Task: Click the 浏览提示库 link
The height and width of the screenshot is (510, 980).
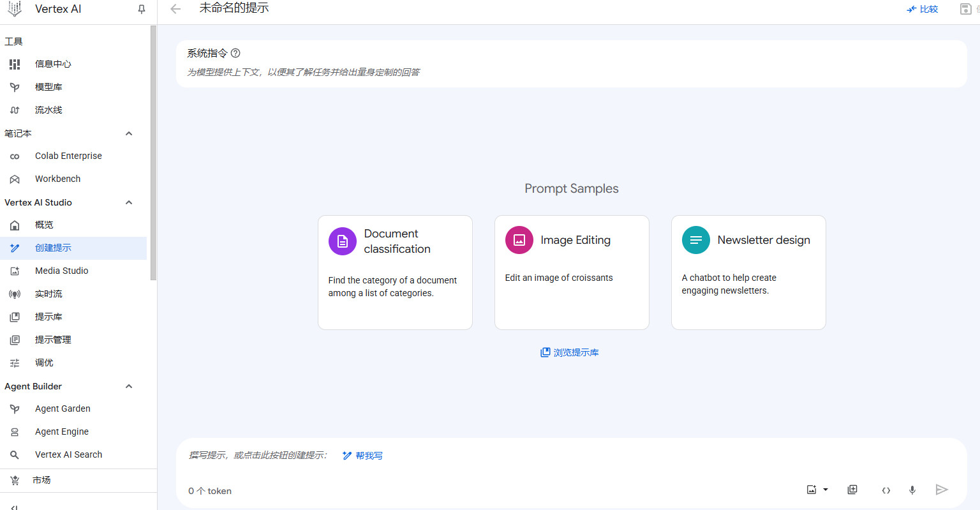Action: pos(570,352)
